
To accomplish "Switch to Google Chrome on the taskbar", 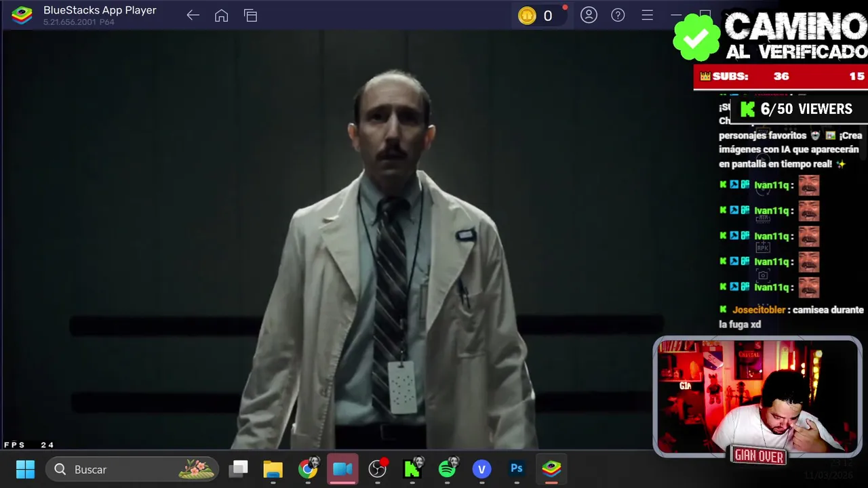I will click(x=308, y=469).
